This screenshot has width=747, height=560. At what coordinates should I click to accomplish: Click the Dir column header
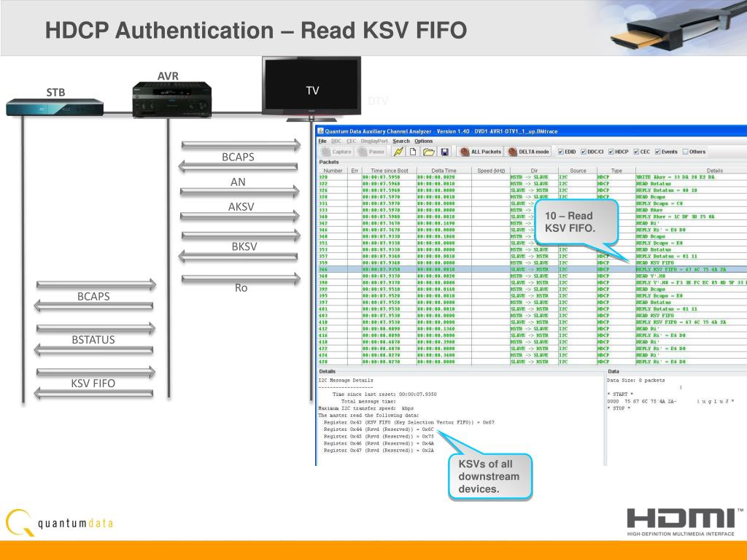click(534, 171)
